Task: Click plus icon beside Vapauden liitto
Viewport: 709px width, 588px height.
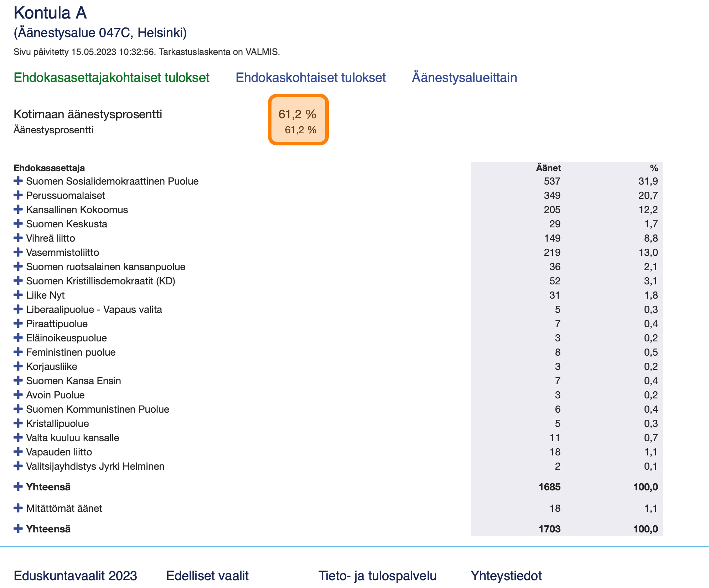Action: pos(18,452)
